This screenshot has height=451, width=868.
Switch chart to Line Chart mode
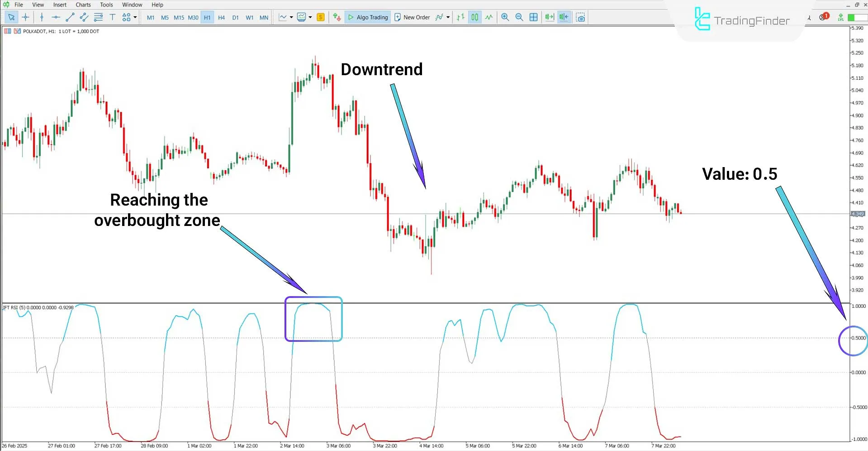pyautogui.click(x=489, y=17)
